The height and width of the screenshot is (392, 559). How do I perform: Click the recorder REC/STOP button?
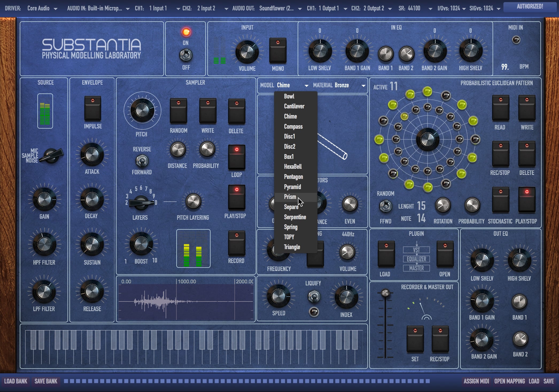pyautogui.click(x=440, y=339)
